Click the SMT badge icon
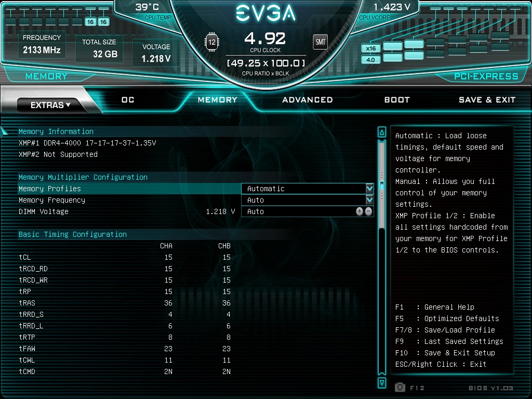 point(320,42)
